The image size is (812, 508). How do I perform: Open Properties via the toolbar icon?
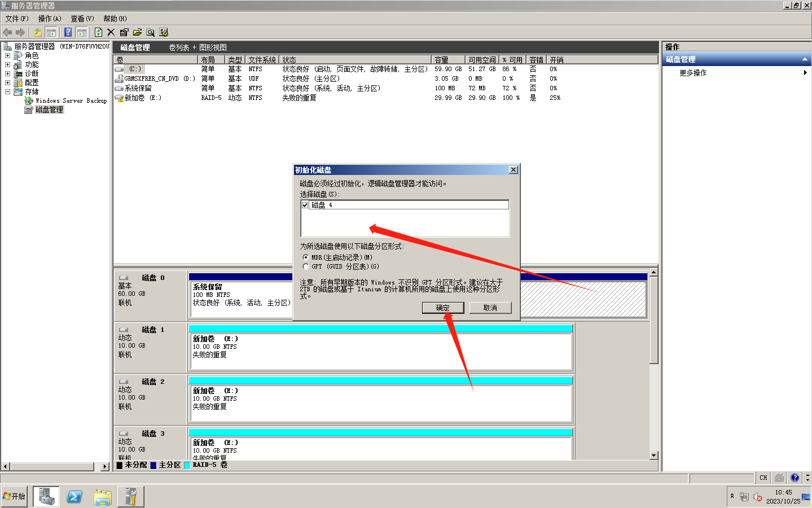coord(124,32)
